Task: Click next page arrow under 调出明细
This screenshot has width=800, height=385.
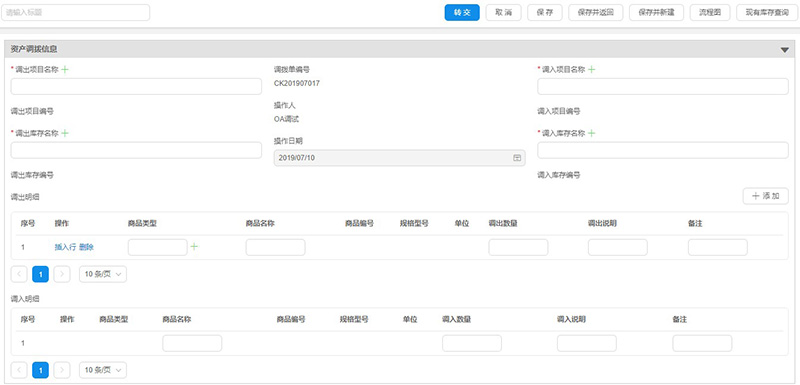Action: point(62,274)
